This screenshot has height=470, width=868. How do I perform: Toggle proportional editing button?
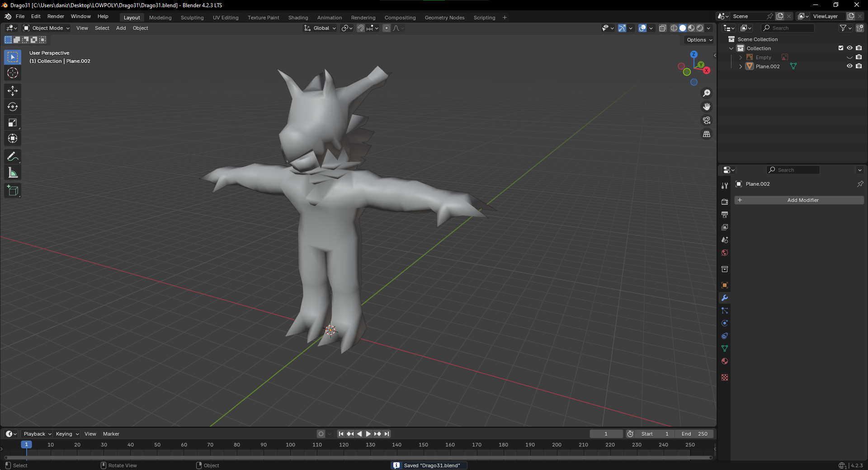point(387,28)
